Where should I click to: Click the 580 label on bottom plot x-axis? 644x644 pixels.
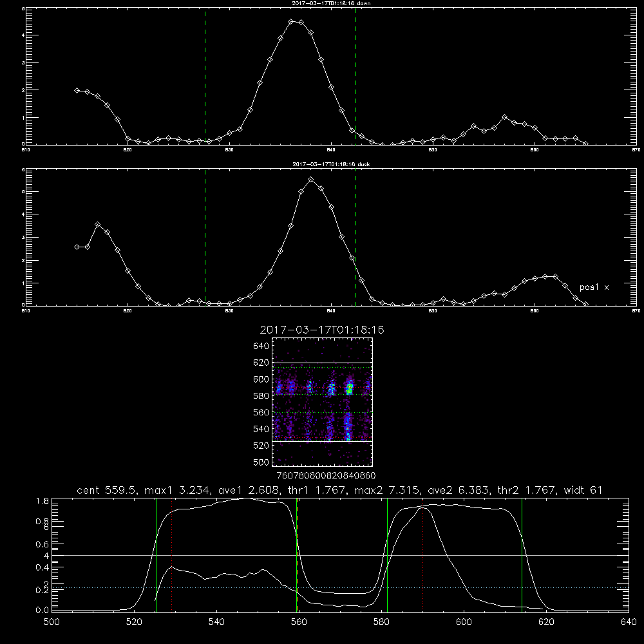tap(381, 622)
